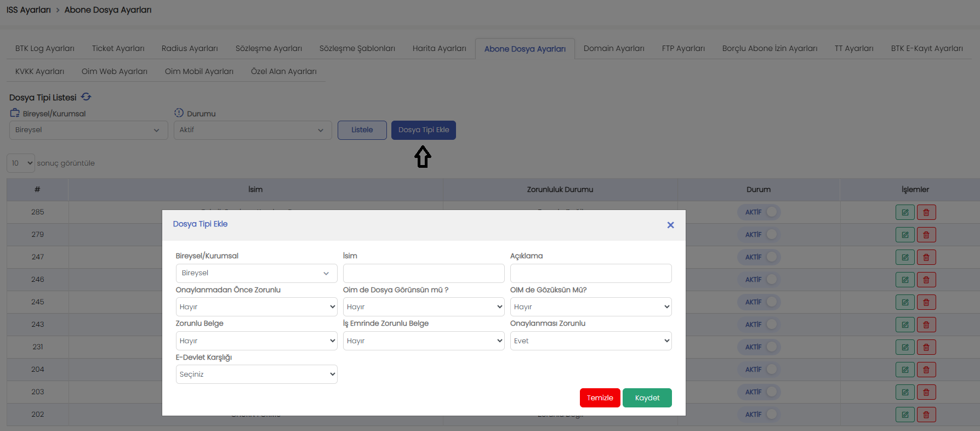
Task: Switch to Sözleşme Şablonları tab
Action: 357,48
